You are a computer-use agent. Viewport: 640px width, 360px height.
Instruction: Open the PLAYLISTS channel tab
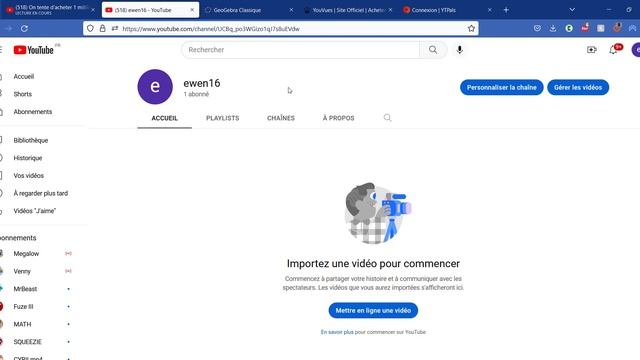222,118
